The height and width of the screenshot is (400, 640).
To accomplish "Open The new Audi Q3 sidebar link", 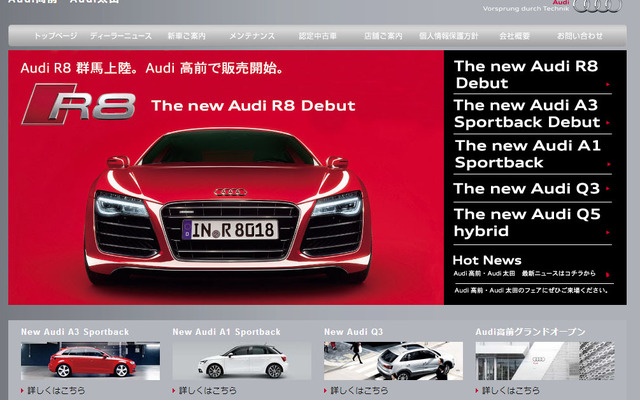I will [527, 189].
